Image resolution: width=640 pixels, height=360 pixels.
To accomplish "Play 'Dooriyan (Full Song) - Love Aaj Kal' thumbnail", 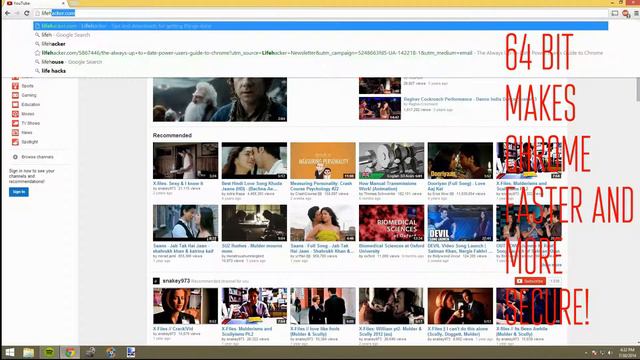I will (460, 160).
